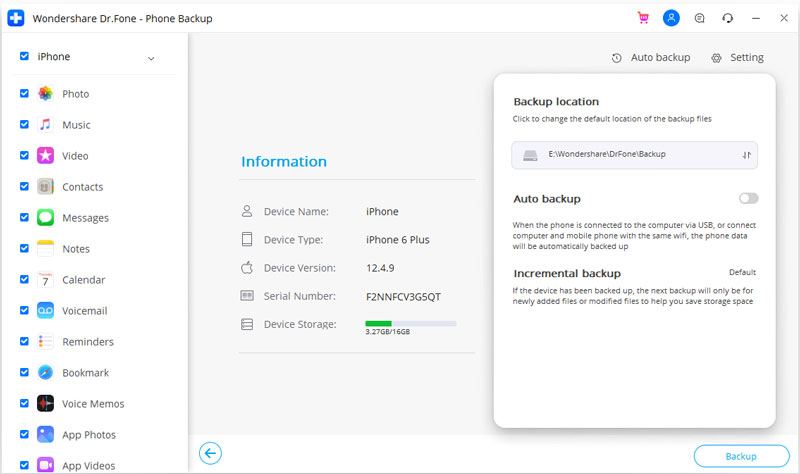Click the Bookmark Safari compass icon
The image size is (800, 474).
coord(45,372)
